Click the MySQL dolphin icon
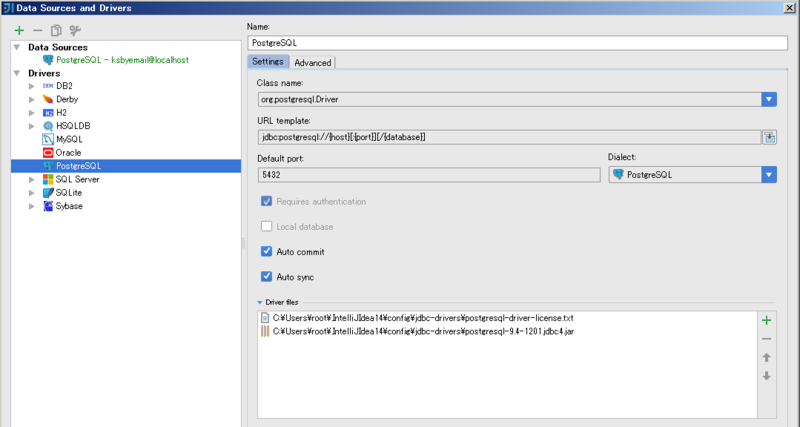This screenshot has width=800, height=427. 48,139
